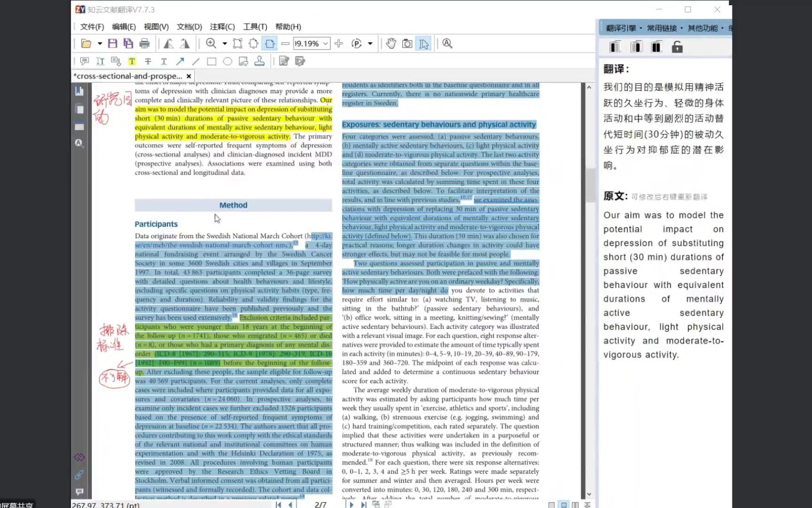The image size is (812, 508).
Task: Open the find text search tool
Action: pos(447,44)
